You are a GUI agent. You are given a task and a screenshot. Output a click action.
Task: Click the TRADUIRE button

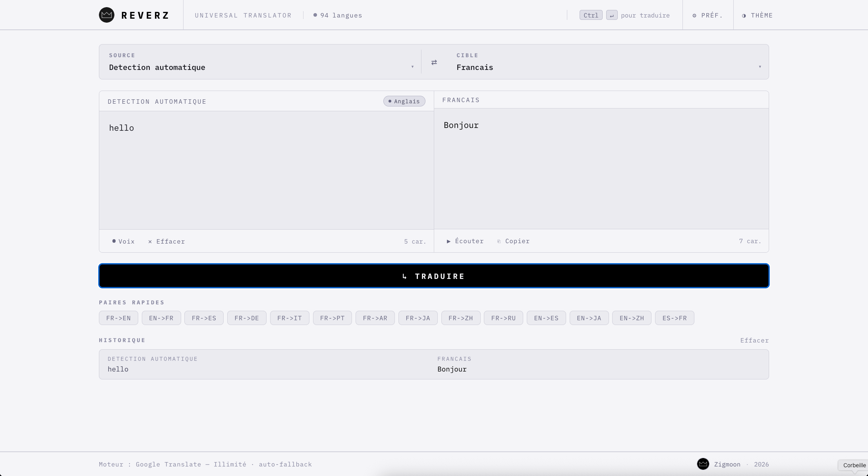[x=434, y=276]
